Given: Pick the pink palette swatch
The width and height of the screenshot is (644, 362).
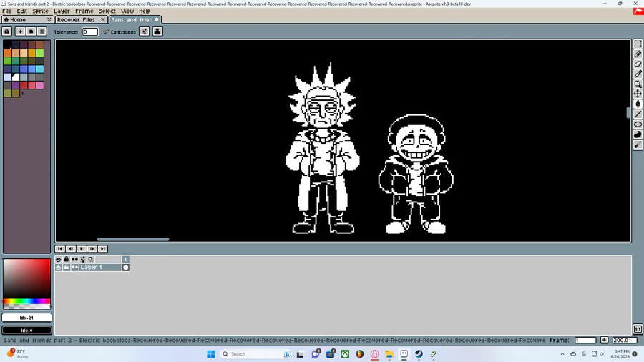Looking at the screenshot, I should click(40, 85).
